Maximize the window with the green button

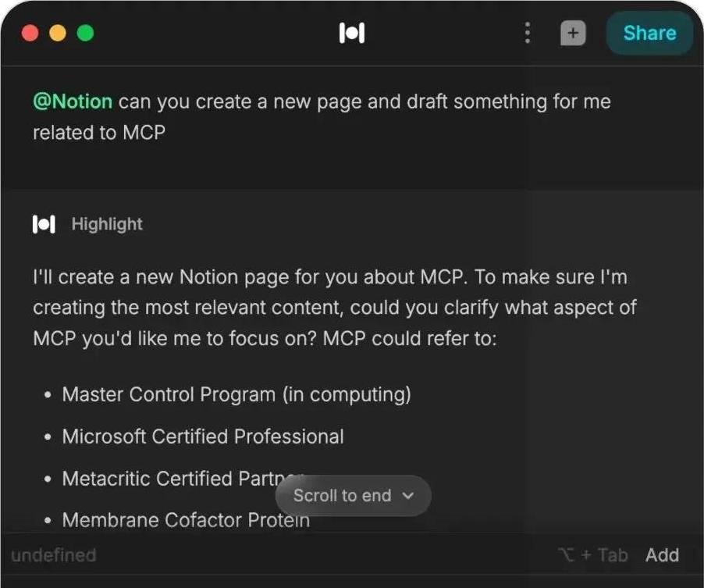pos(85,33)
